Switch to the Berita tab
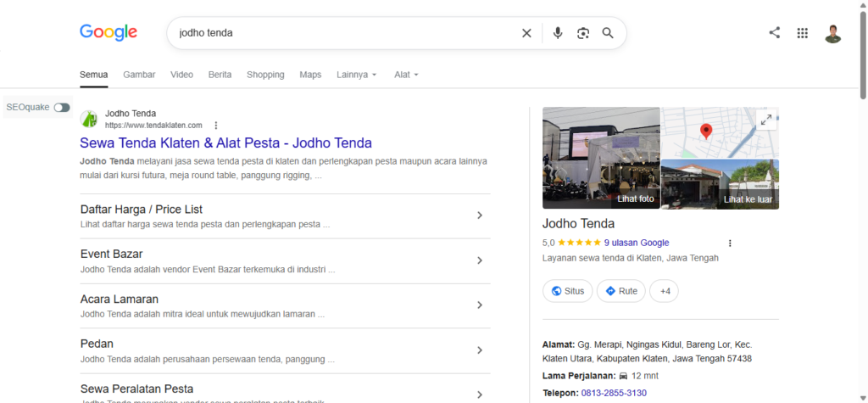The height and width of the screenshot is (403, 868). (220, 75)
